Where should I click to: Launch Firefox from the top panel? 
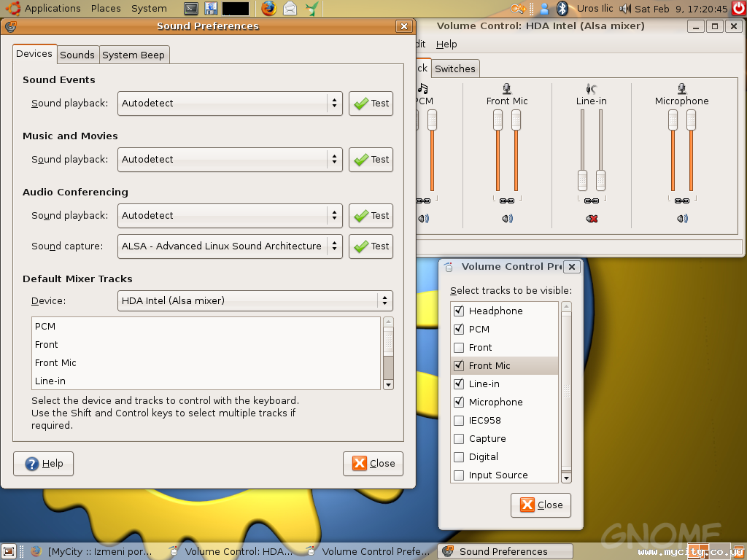(268, 8)
